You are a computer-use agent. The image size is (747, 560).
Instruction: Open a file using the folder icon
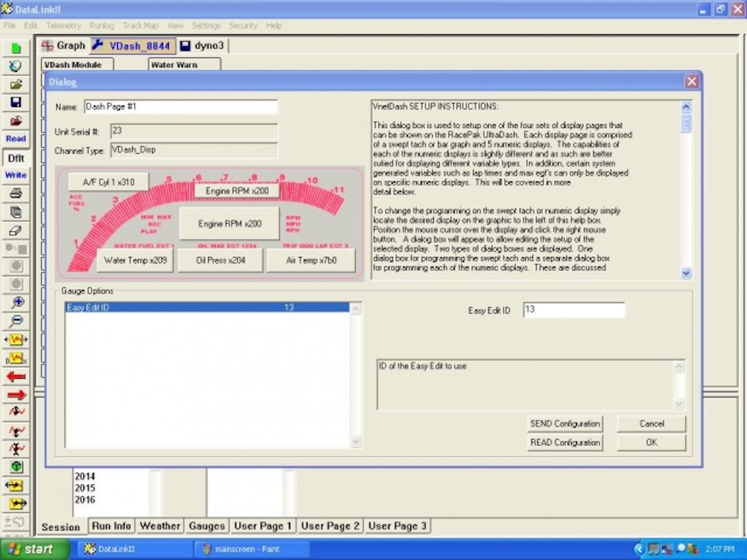pos(16,83)
